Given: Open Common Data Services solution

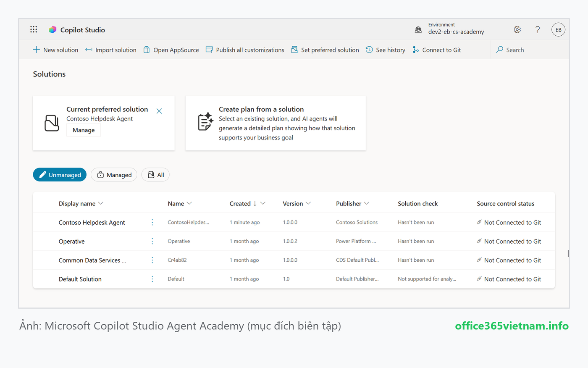Looking at the screenshot, I should coord(92,260).
